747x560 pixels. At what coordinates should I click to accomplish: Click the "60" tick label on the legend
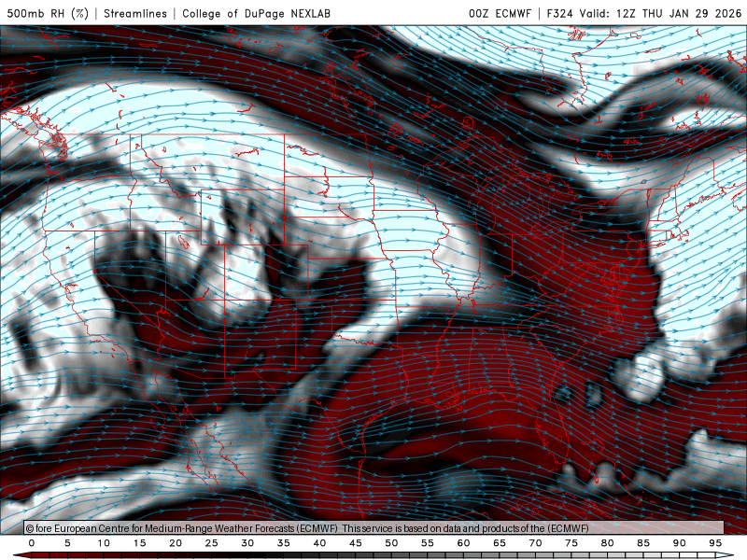click(463, 543)
